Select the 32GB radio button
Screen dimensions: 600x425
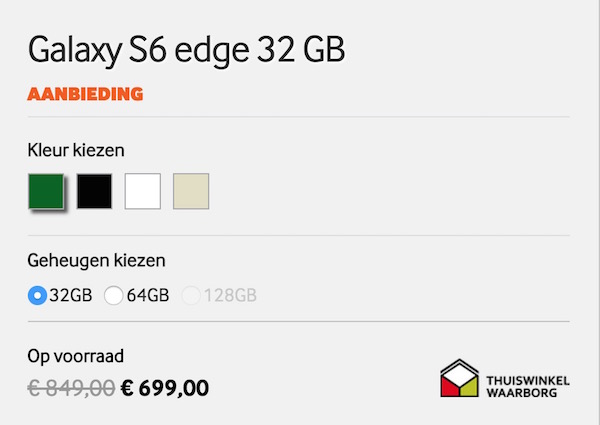coord(38,295)
